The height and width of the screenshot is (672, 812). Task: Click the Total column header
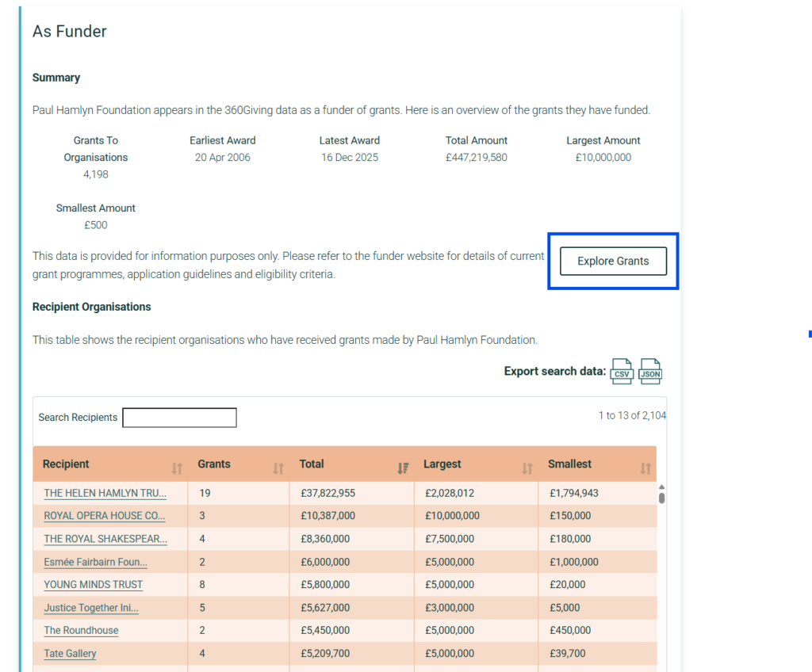(x=312, y=464)
